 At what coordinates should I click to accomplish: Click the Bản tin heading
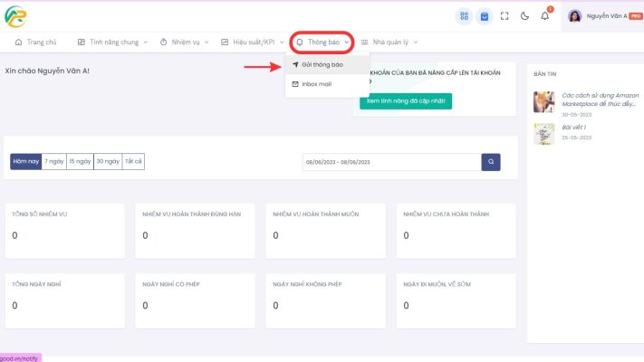tap(544, 74)
